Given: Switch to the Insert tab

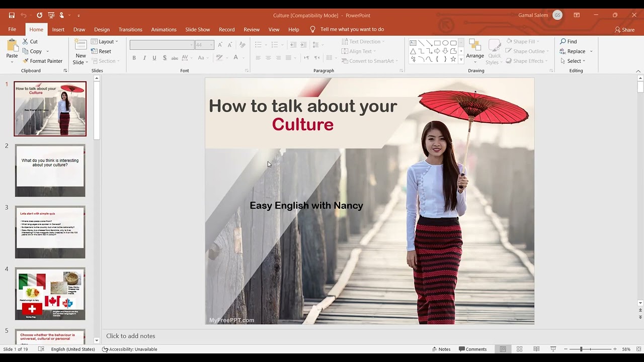Looking at the screenshot, I should [x=58, y=29].
